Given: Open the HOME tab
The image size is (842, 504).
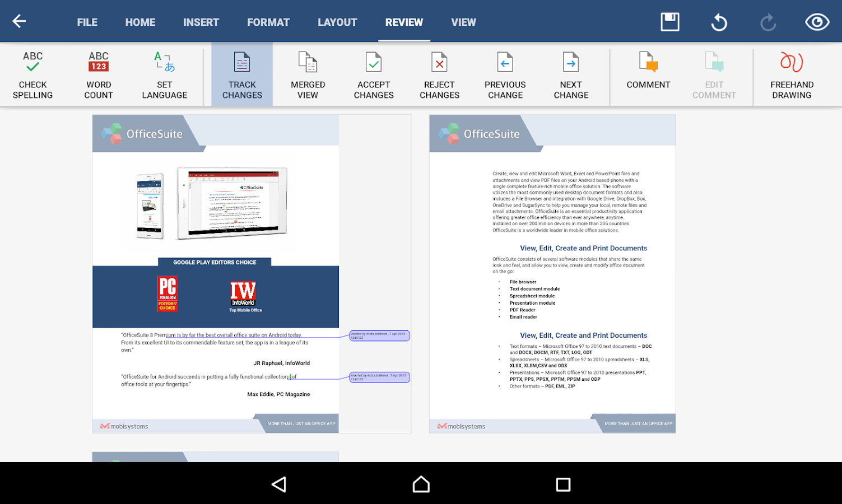Looking at the screenshot, I should [140, 22].
